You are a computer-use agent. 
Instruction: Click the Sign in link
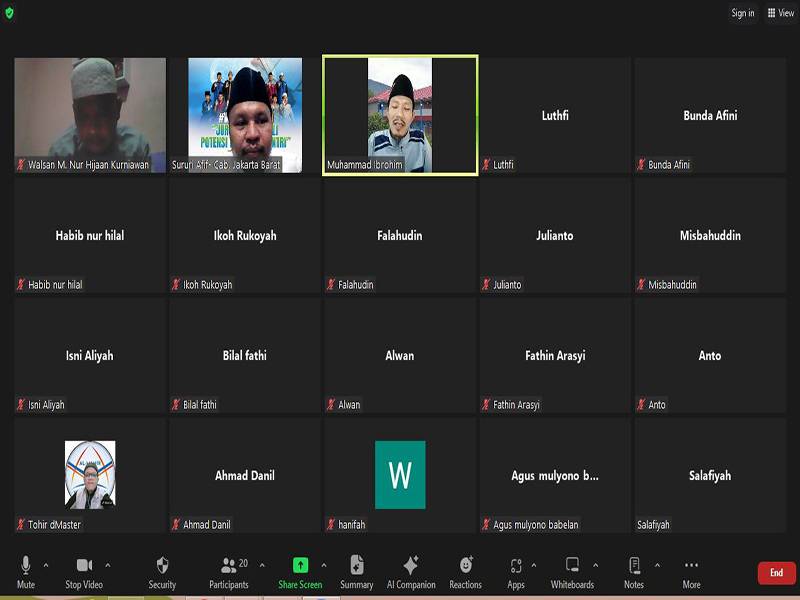[742, 13]
